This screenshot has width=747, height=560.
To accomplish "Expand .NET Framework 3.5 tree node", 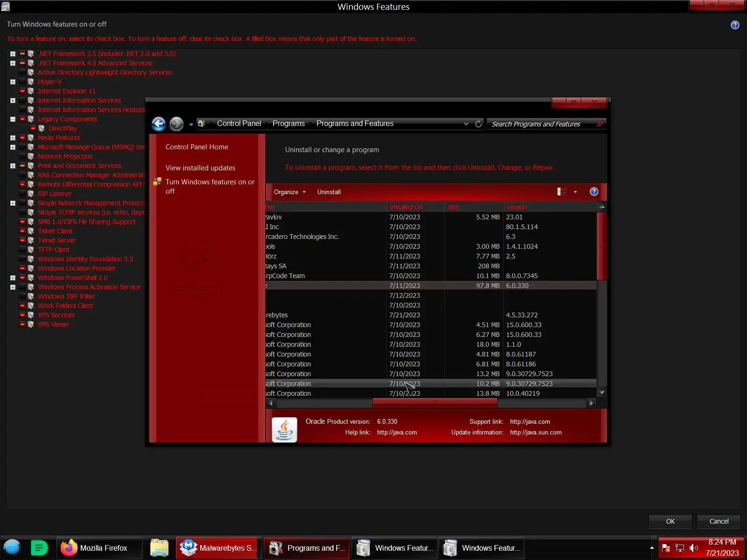I will 13,54.
